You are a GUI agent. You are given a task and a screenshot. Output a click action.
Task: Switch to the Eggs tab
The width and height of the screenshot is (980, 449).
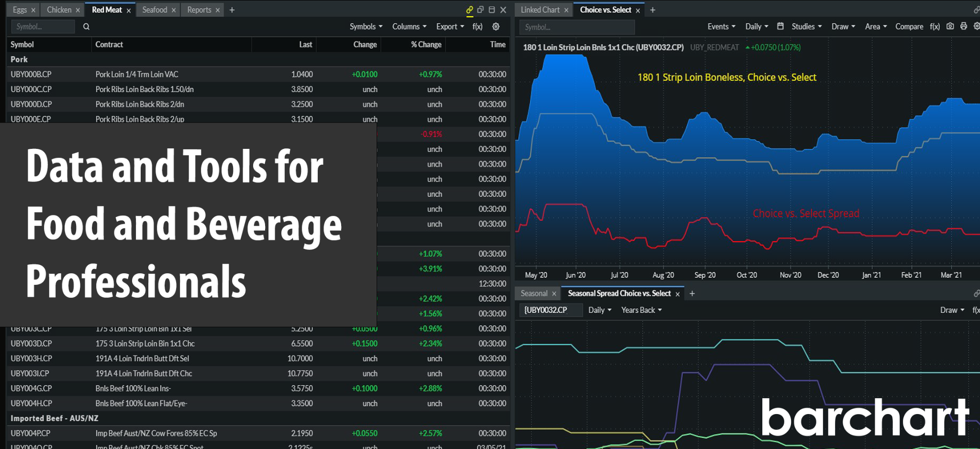tap(20, 10)
